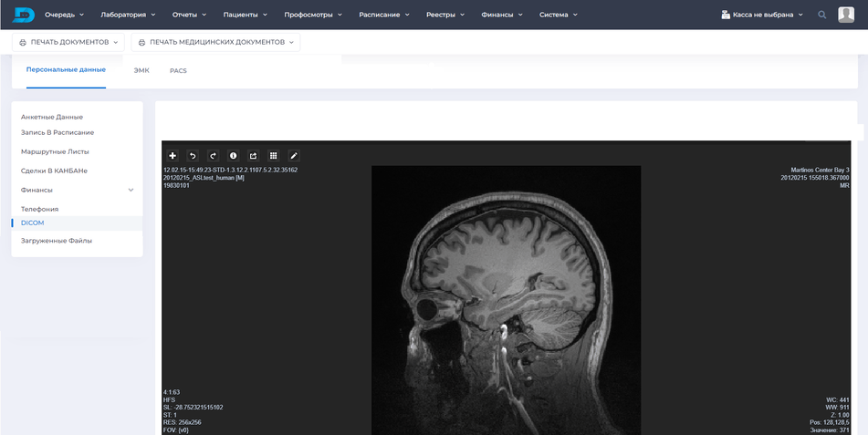The width and height of the screenshot is (868, 435).
Task: Open the grid layout icon in viewer
Action: 274,156
